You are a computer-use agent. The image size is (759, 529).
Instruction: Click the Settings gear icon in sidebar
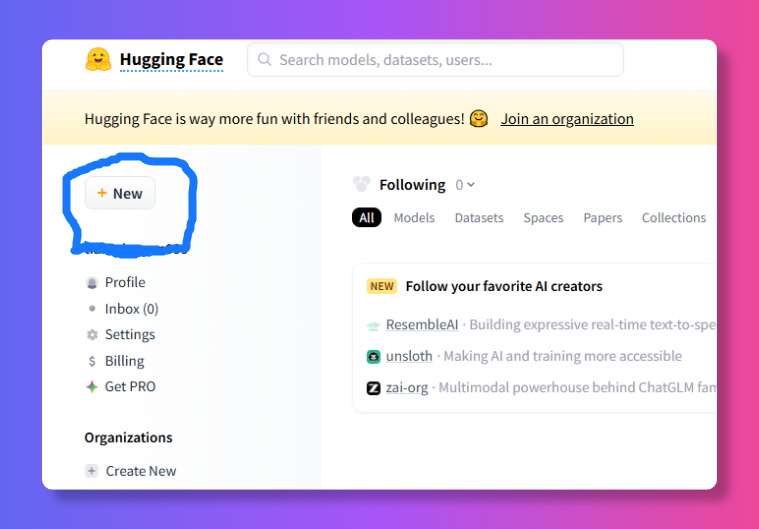[x=92, y=335]
